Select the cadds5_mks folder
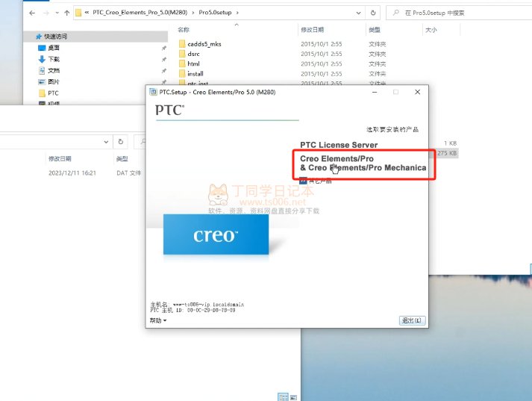The width and height of the screenshot is (532, 401). click(x=204, y=44)
